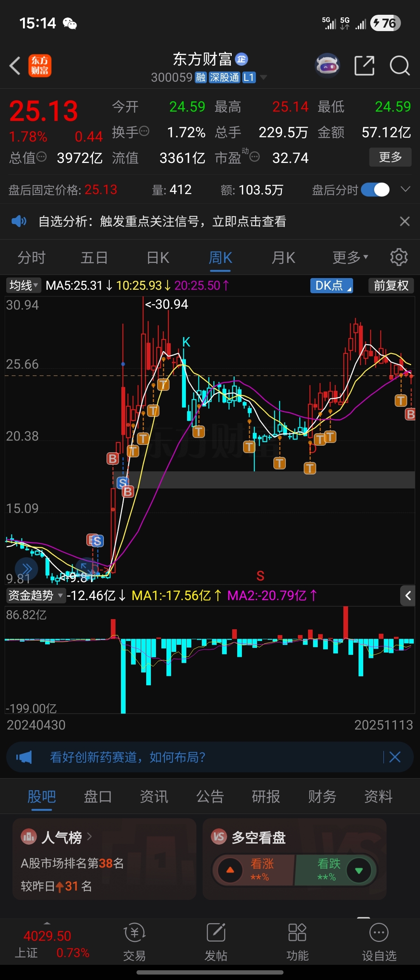
Task: Open the 股吧 tab
Action: click(42, 797)
